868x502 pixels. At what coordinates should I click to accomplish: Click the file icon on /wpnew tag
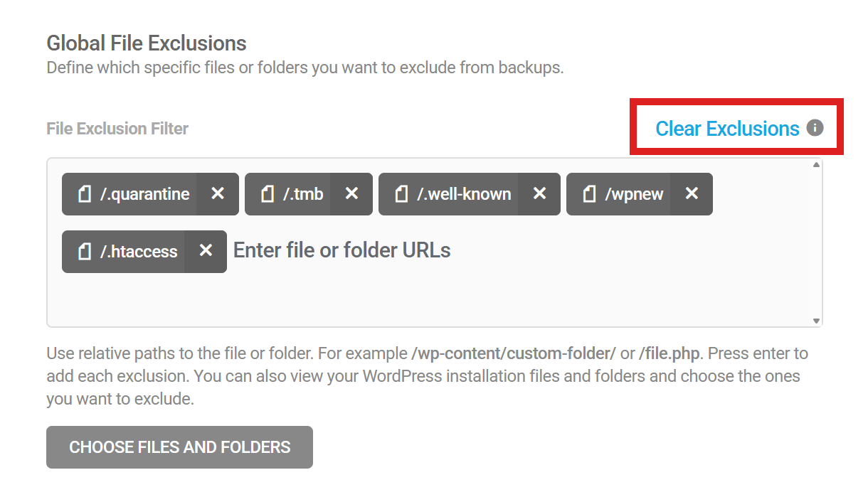(x=590, y=193)
